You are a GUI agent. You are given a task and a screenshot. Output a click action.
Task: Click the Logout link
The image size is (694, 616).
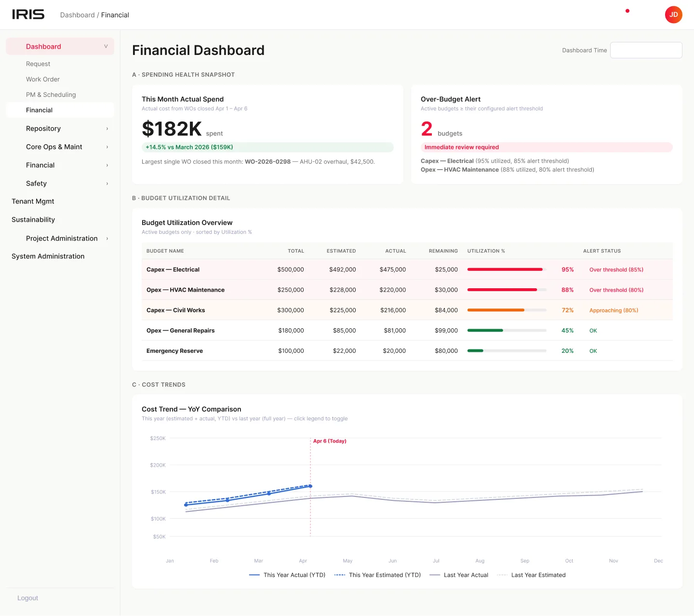click(x=27, y=598)
